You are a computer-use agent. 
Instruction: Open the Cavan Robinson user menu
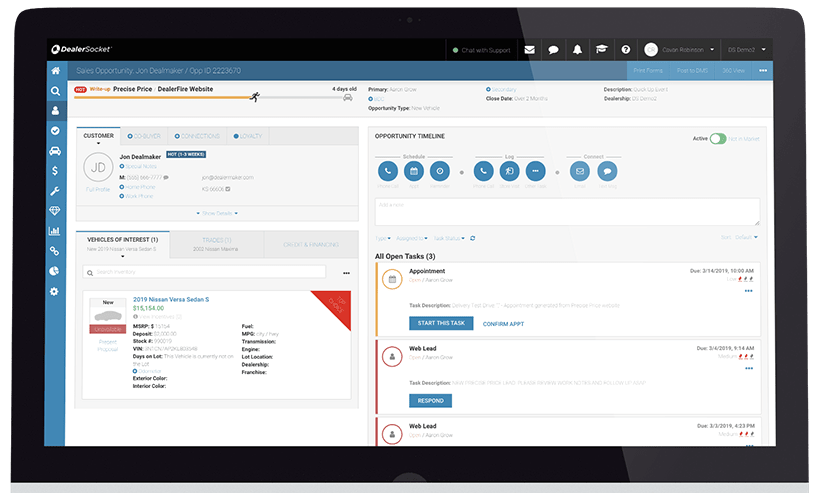(x=680, y=50)
